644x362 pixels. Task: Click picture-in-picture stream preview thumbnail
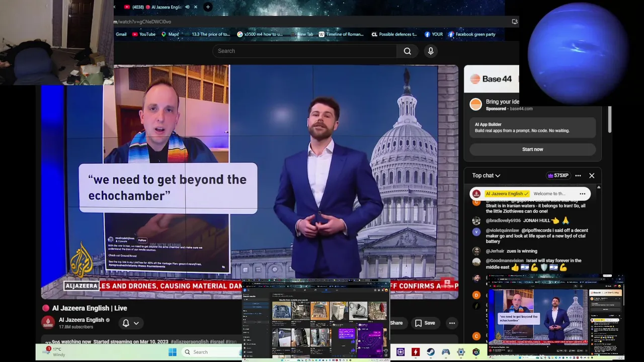(555, 316)
